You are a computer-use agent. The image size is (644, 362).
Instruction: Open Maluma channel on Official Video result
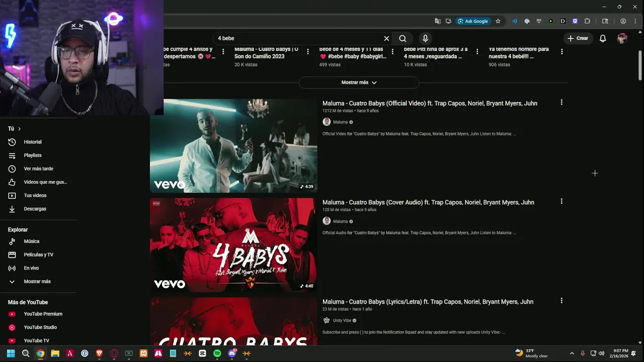(x=340, y=122)
